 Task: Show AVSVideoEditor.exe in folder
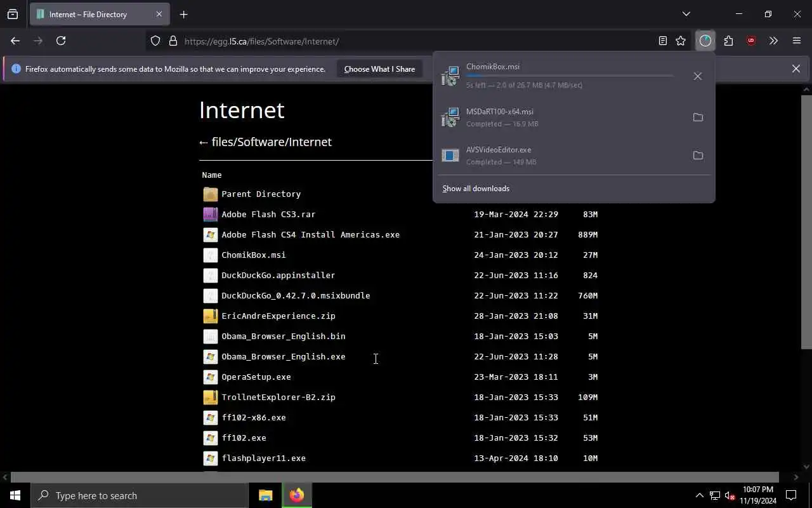click(698, 156)
